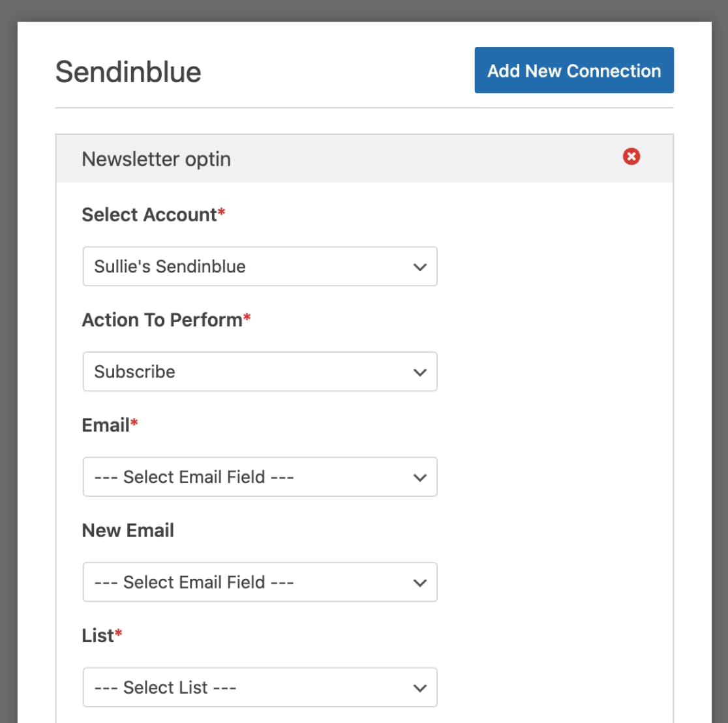The image size is (728, 723).
Task: Open the Select Email Field dropdown under Email
Action: point(260,477)
